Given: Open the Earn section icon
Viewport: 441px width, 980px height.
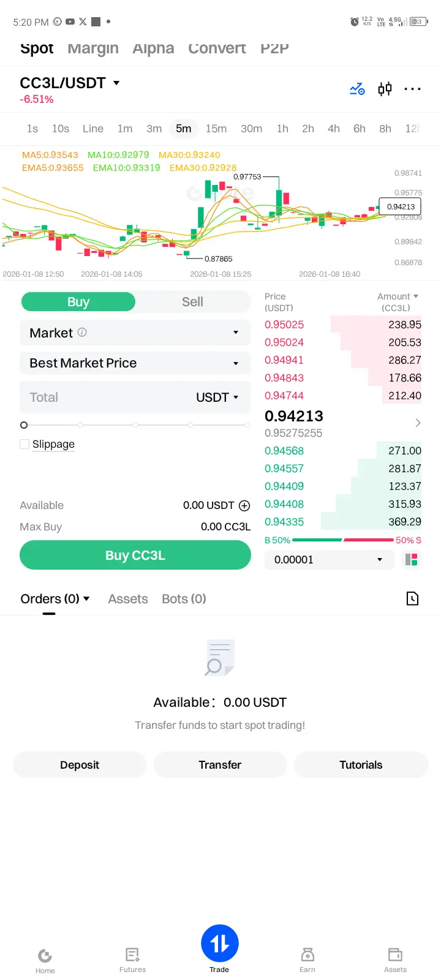Looking at the screenshot, I should 307,960.
